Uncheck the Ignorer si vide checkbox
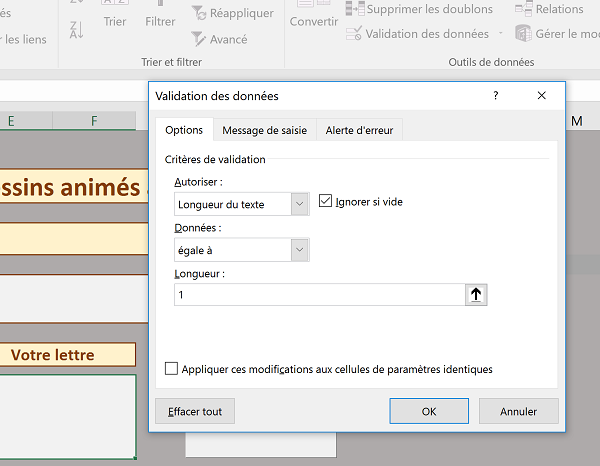The width and height of the screenshot is (600, 466). click(325, 202)
